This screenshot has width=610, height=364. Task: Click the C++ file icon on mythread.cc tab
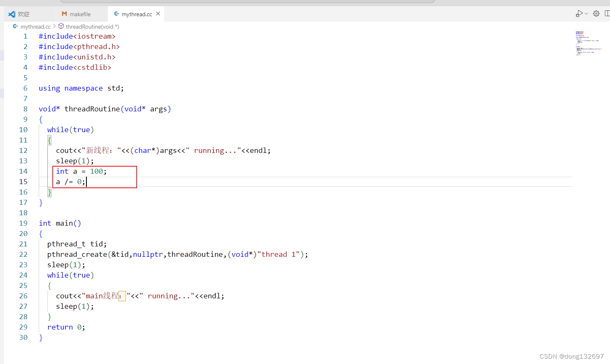click(116, 14)
